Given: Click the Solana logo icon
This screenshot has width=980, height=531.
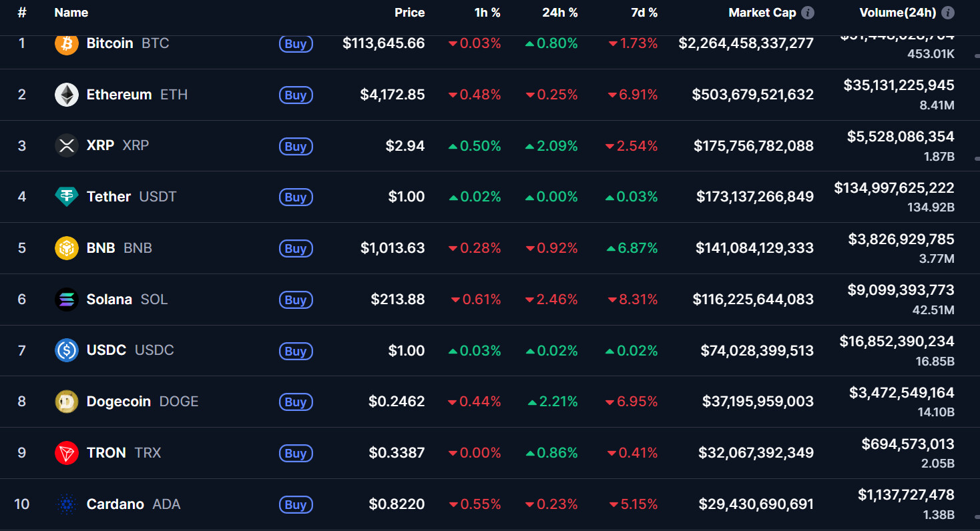Looking at the screenshot, I should pyautogui.click(x=66, y=300).
